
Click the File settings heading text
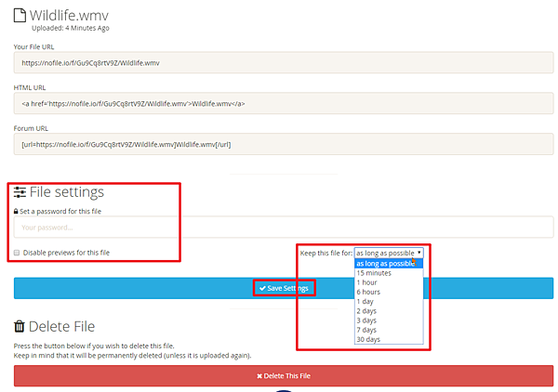click(67, 192)
